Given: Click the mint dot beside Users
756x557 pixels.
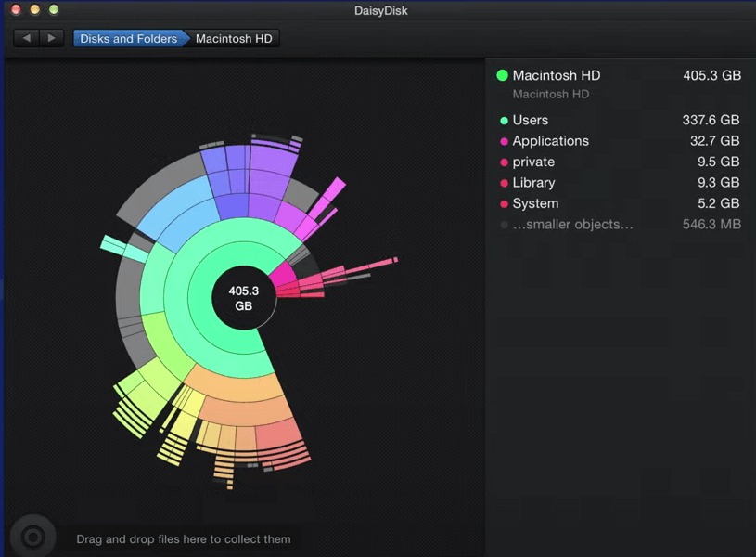Looking at the screenshot, I should pos(504,121).
